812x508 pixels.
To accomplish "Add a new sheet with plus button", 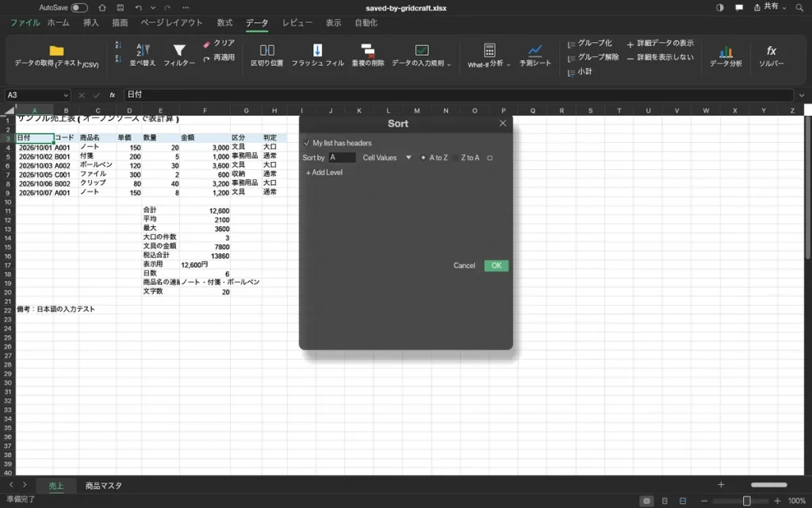I will pos(721,485).
